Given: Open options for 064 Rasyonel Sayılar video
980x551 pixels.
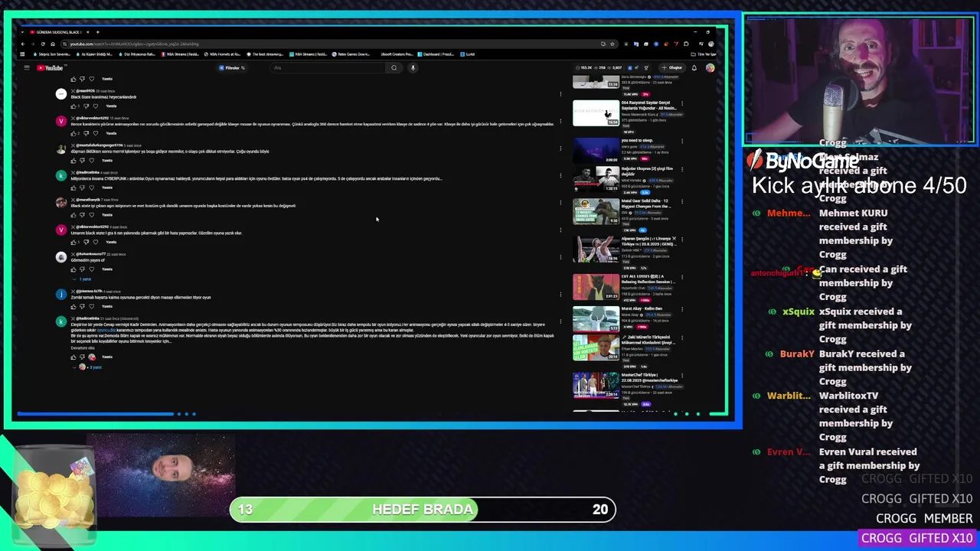Looking at the screenshot, I should 681,103.
